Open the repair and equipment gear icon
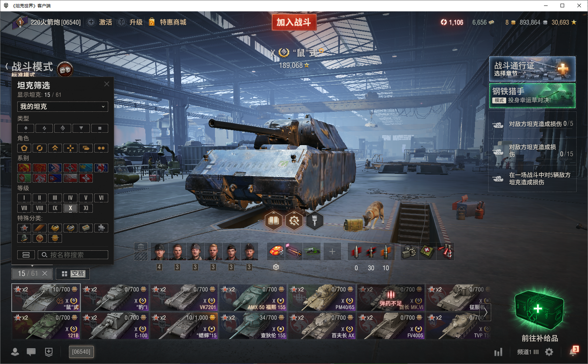 click(294, 220)
